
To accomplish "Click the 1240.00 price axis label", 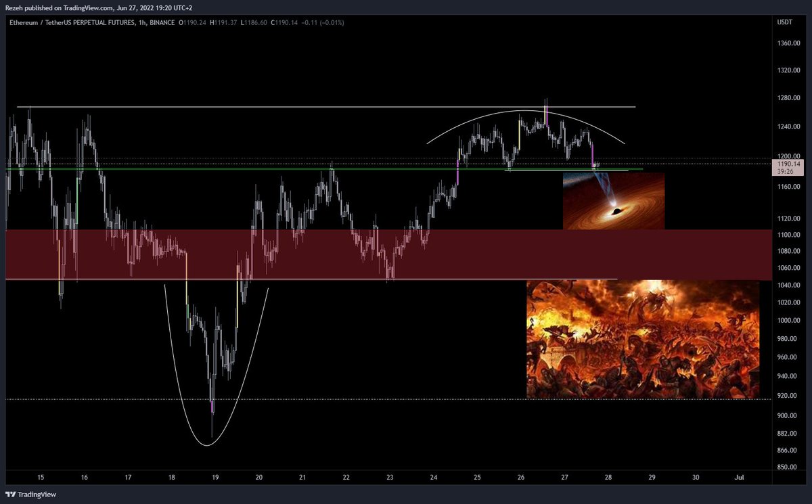I will [x=789, y=127].
